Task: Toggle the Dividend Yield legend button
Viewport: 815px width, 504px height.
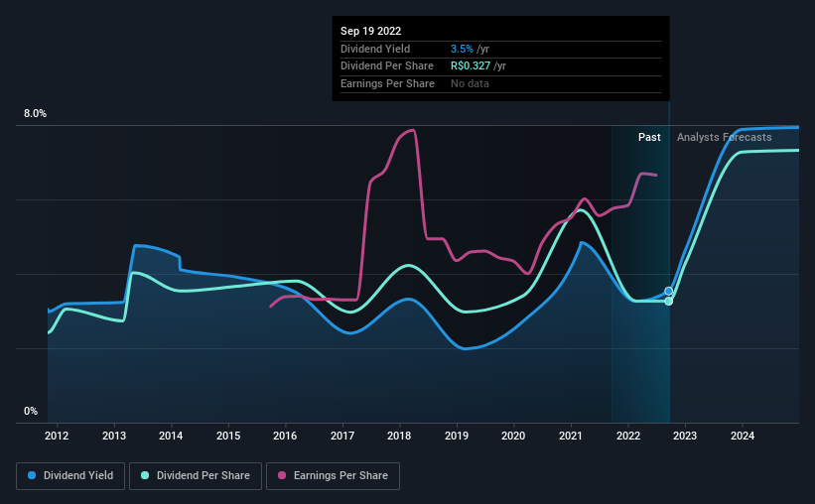Action: click(x=70, y=476)
